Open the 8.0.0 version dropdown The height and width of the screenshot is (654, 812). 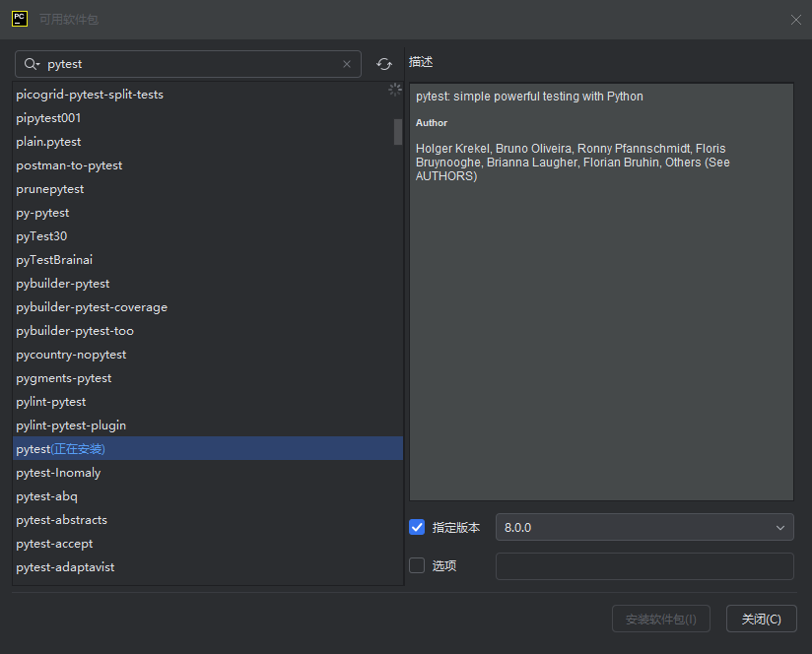click(644, 527)
